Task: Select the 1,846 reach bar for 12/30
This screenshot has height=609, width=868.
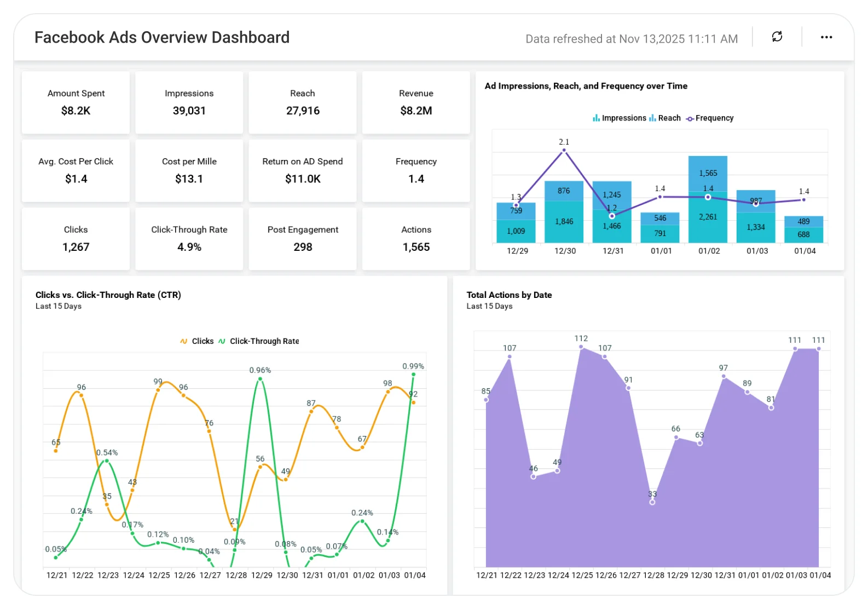Action: pyautogui.click(x=564, y=222)
